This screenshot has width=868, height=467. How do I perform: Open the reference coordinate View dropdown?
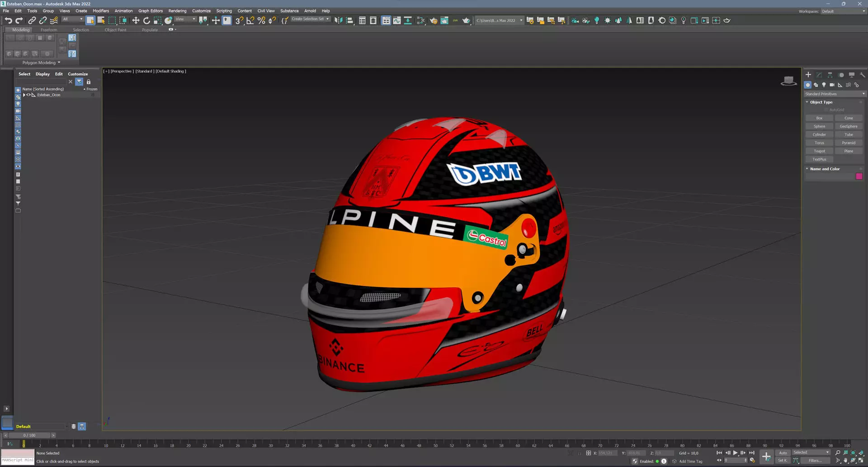coord(185,19)
